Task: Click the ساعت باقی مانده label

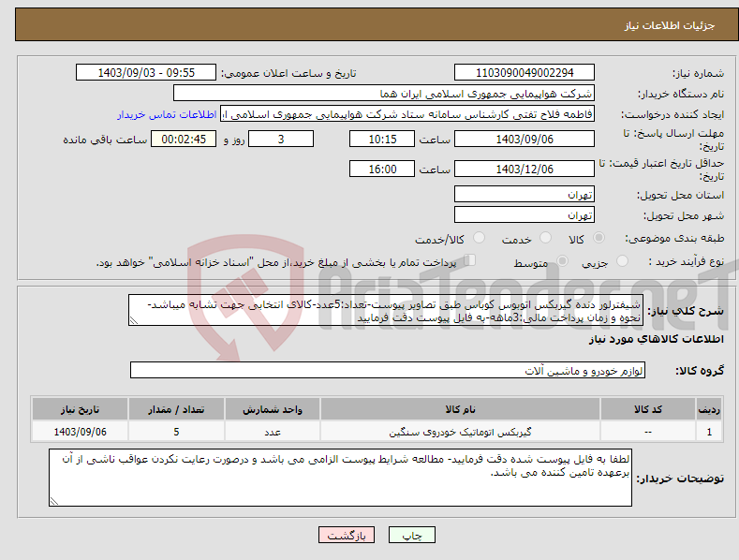Action: coord(105,140)
